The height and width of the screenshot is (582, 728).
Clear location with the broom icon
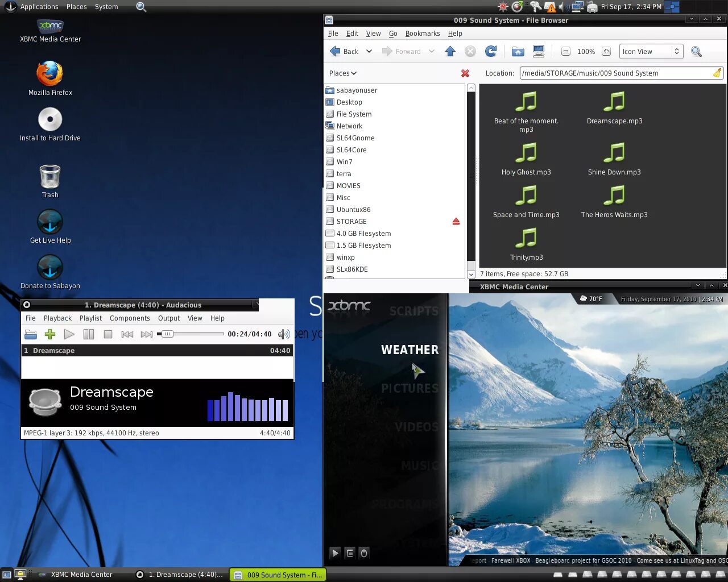(717, 73)
